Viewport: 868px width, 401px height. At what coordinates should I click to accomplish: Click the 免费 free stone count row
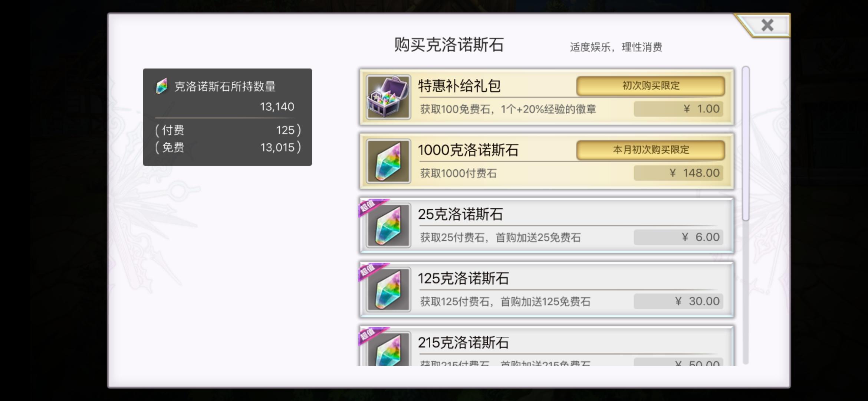pyautogui.click(x=228, y=147)
